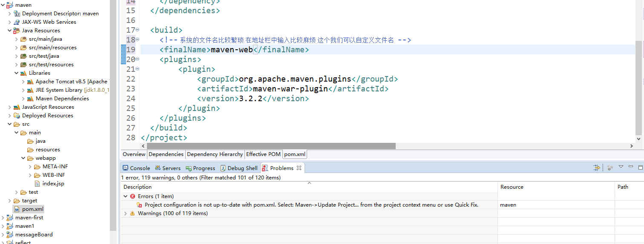Click the Java Resources folder icon

click(17, 31)
